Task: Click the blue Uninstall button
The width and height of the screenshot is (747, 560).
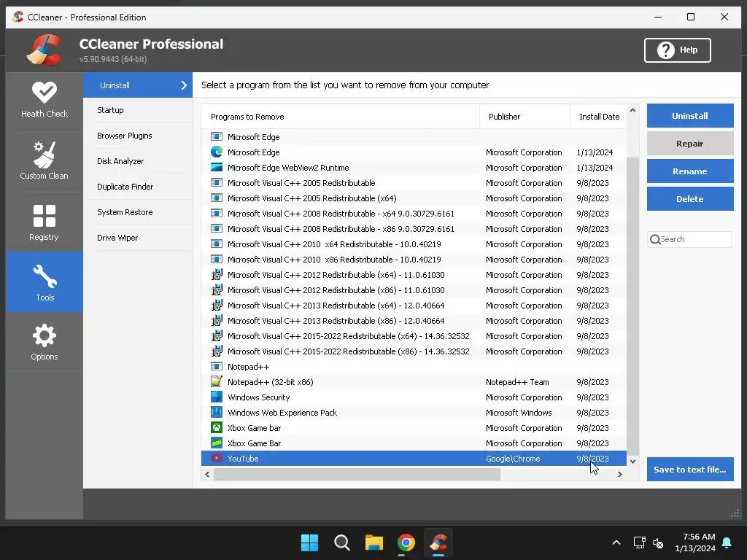Action: (690, 116)
